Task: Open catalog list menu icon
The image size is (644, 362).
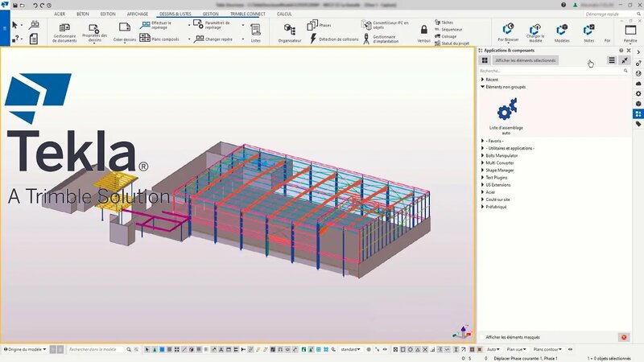Action: click(612, 60)
